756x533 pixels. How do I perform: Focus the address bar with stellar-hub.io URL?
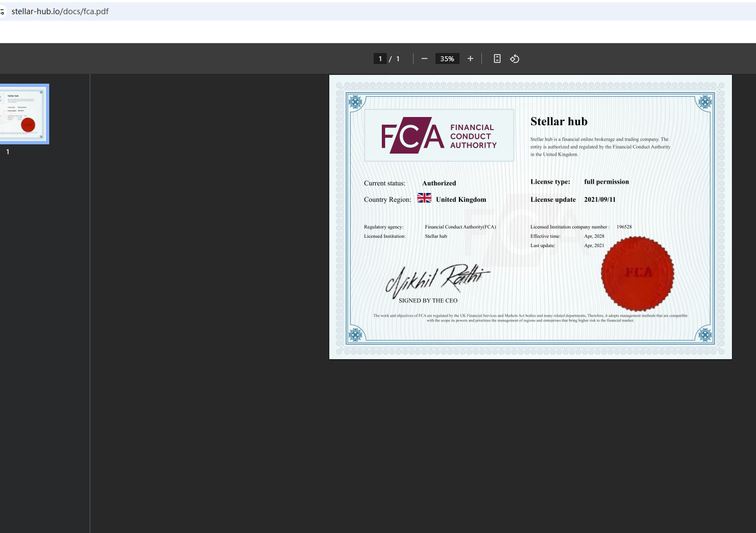click(x=60, y=11)
